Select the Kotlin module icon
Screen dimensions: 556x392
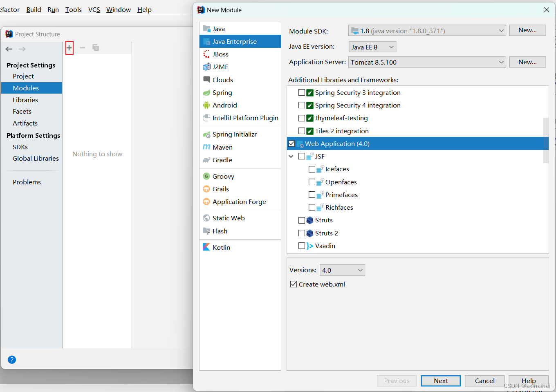tap(206, 247)
